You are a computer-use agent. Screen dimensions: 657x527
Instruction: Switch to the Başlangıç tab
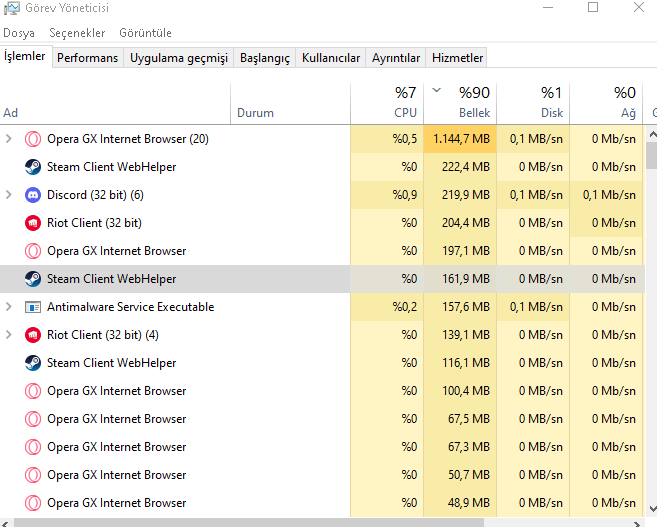tap(264, 58)
